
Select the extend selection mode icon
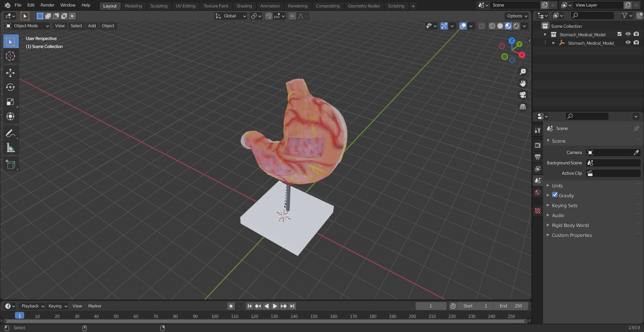point(48,16)
